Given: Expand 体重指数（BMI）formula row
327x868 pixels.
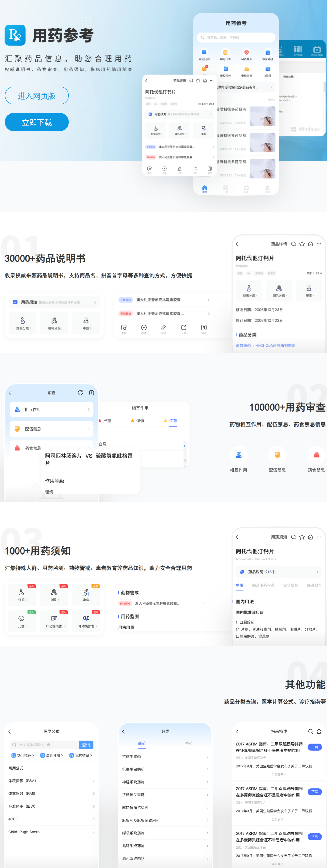Looking at the screenshot, I should (52, 793).
